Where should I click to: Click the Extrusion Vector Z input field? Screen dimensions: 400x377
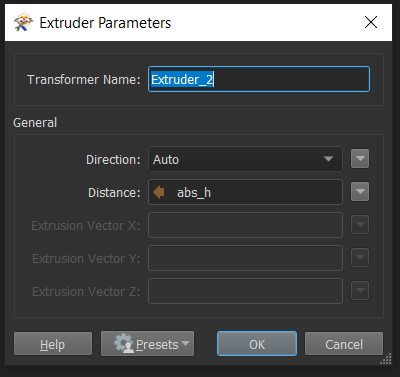click(245, 291)
